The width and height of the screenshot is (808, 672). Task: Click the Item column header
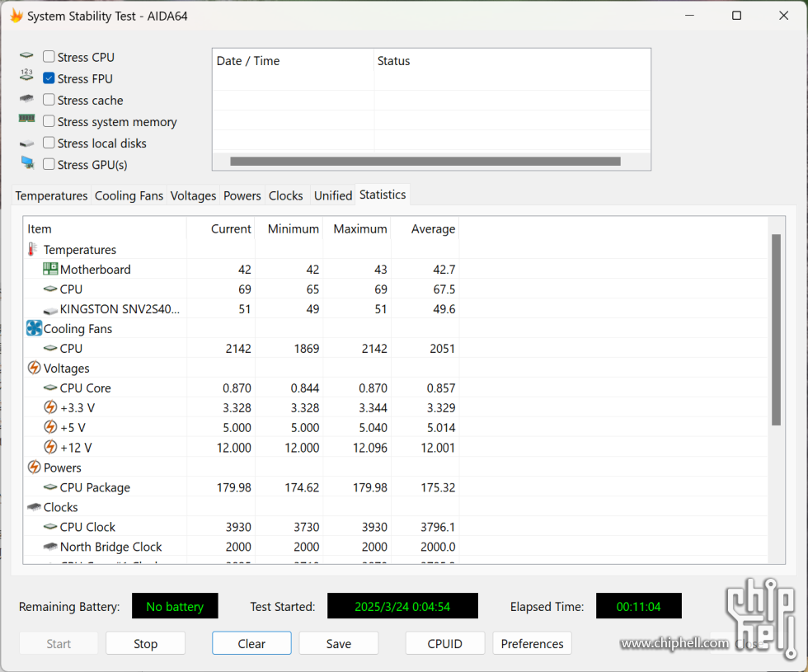pos(105,229)
